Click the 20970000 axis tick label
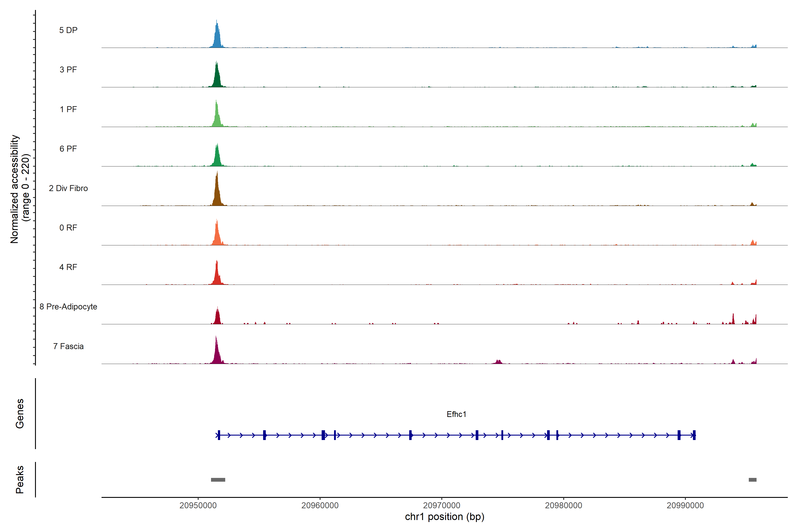This screenshot has width=798, height=532. [x=442, y=505]
